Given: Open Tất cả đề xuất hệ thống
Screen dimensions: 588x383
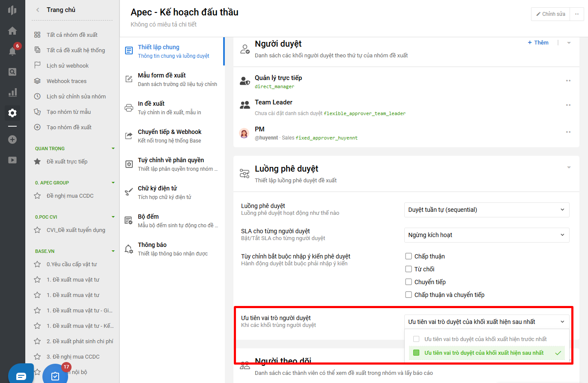Looking at the screenshot, I should pyautogui.click(x=76, y=50).
